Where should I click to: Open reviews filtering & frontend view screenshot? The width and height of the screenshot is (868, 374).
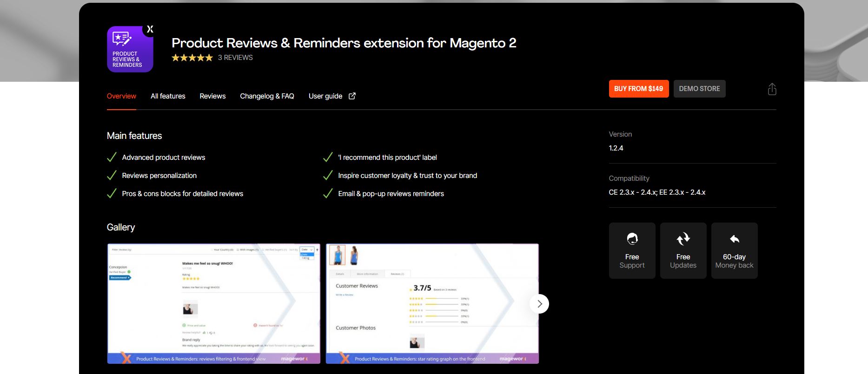(214, 303)
